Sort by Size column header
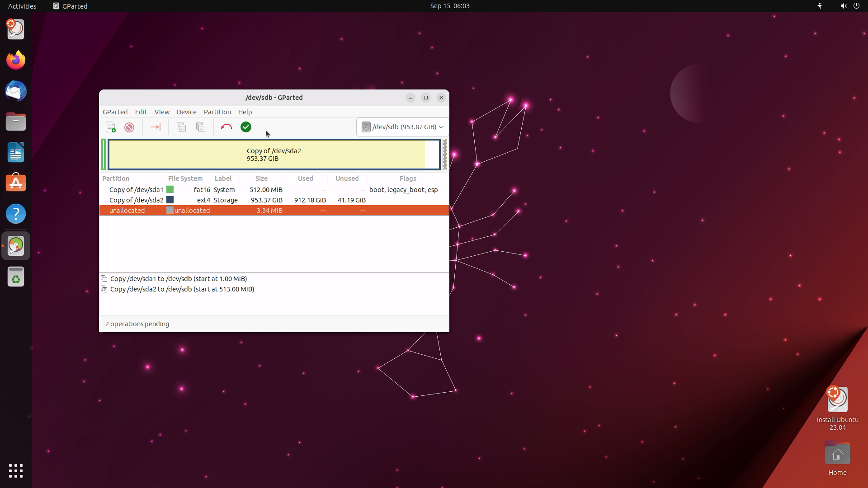Screen dimensions: 868x488 click(261, 178)
